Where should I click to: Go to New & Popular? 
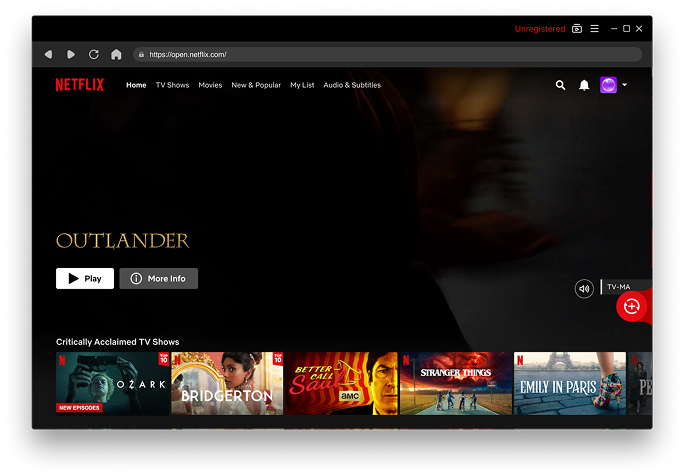pos(256,85)
